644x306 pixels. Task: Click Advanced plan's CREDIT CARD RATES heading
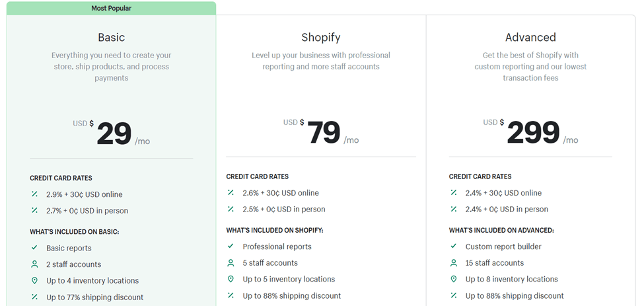click(x=480, y=176)
